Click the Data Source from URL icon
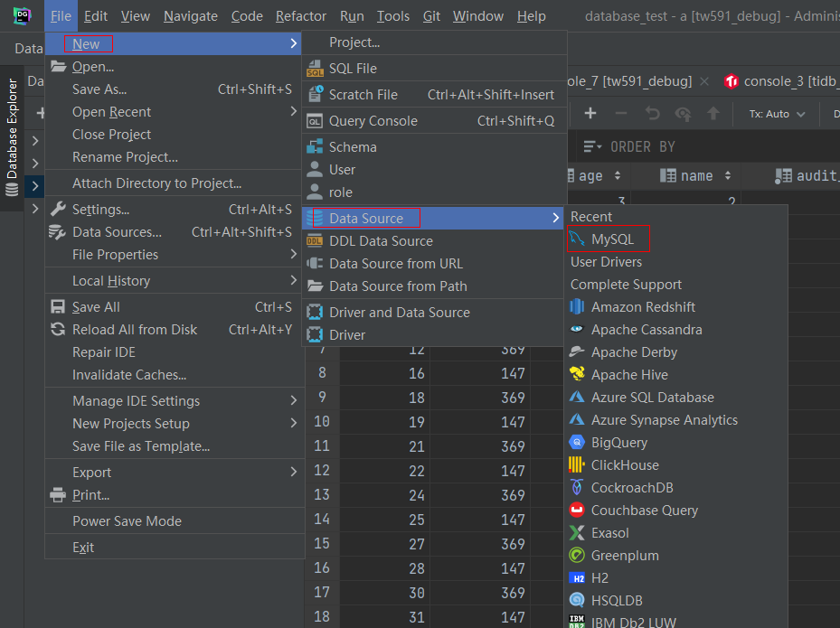Screen dimensions: 840x628 click(x=315, y=264)
